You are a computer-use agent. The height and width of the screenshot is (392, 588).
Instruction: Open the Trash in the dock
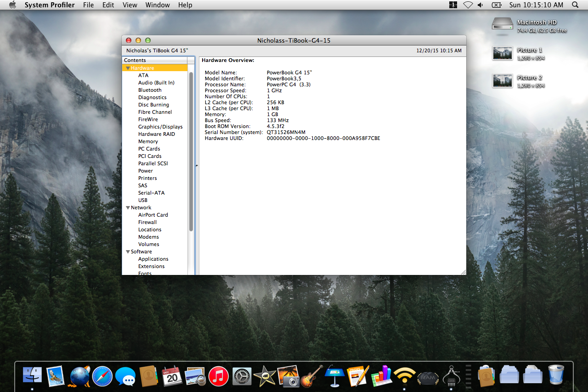pyautogui.click(x=556, y=375)
